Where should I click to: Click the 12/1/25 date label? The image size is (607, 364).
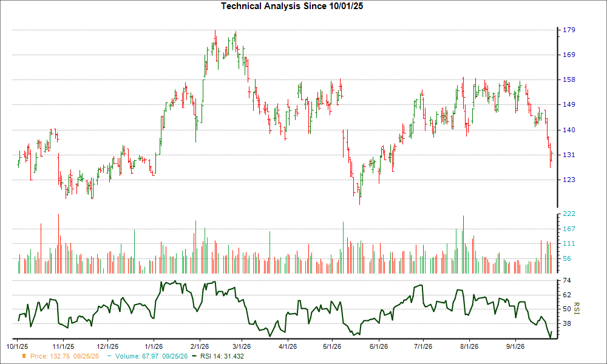(107, 346)
